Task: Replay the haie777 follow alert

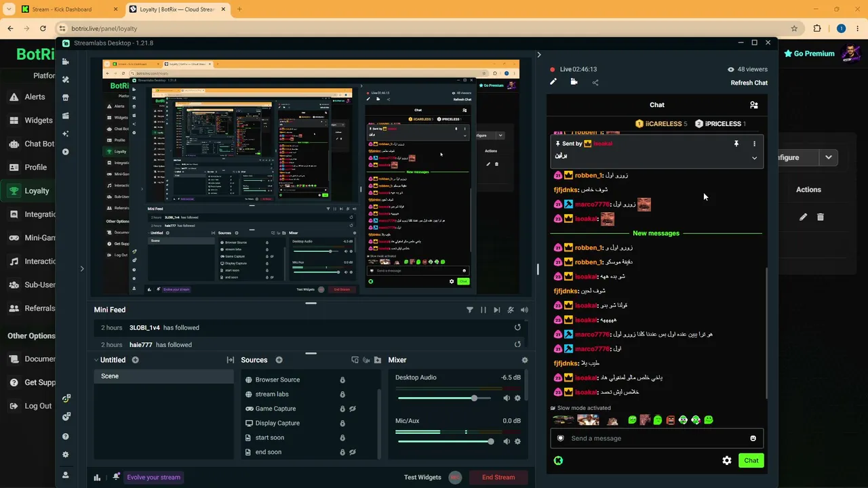Action: coord(517,344)
